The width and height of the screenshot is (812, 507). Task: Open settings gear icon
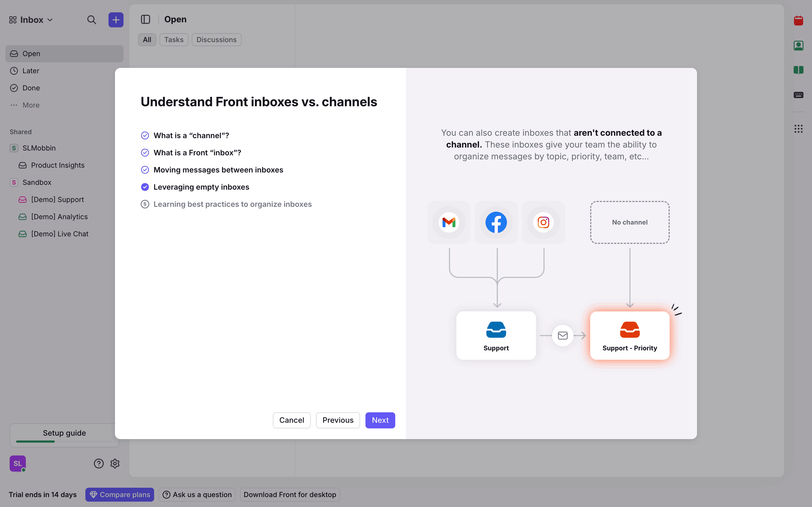point(115,464)
